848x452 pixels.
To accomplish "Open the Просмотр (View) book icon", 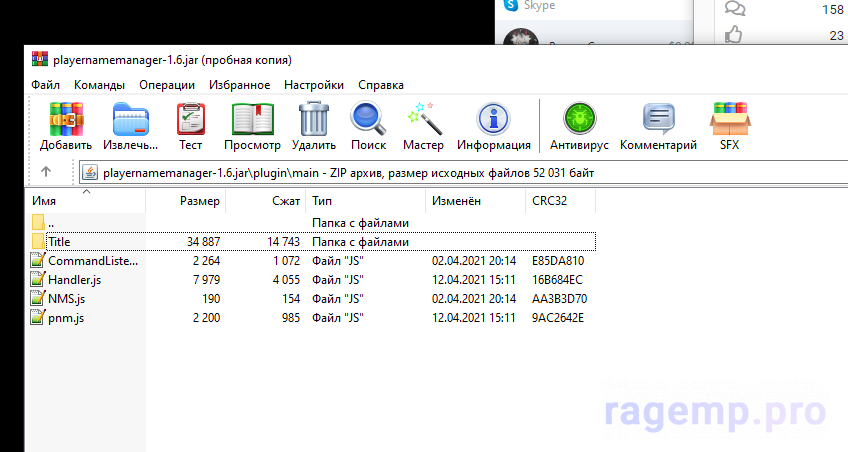I will pos(253,119).
